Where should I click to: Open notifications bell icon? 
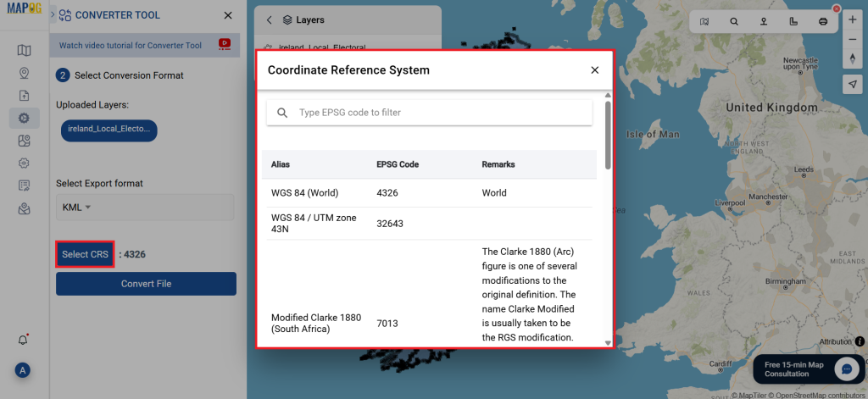23,340
